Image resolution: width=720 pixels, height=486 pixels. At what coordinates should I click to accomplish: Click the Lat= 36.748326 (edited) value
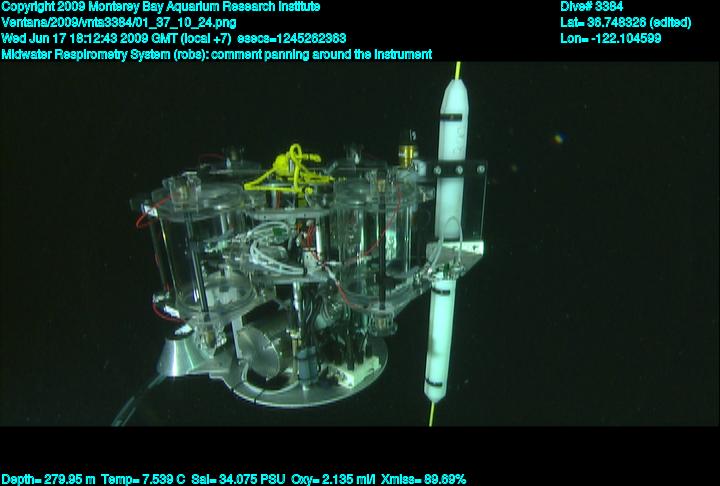(625, 23)
